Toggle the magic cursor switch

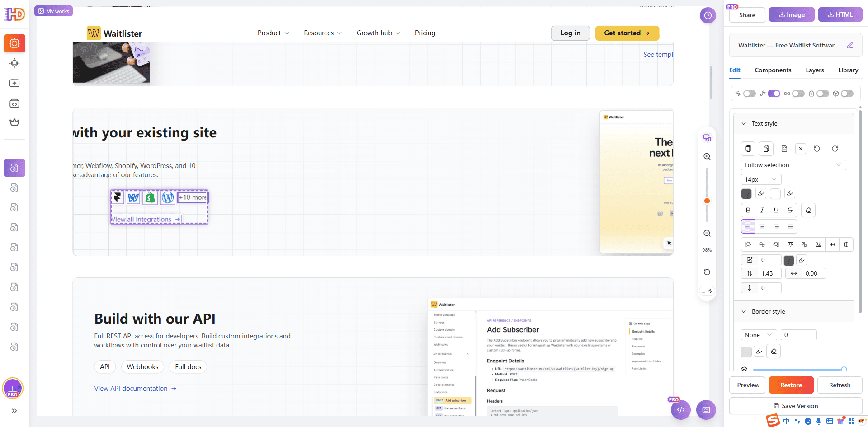coord(750,94)
